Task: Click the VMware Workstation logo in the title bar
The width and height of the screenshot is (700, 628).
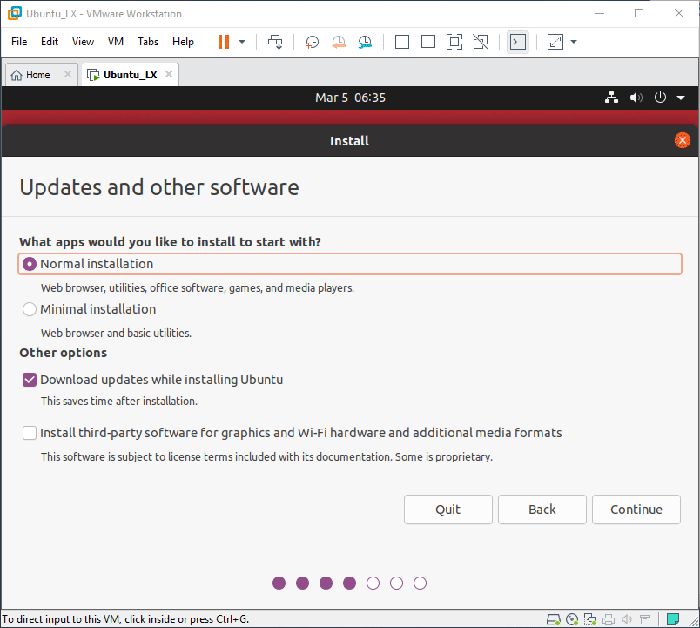Action: pos(15,13)
